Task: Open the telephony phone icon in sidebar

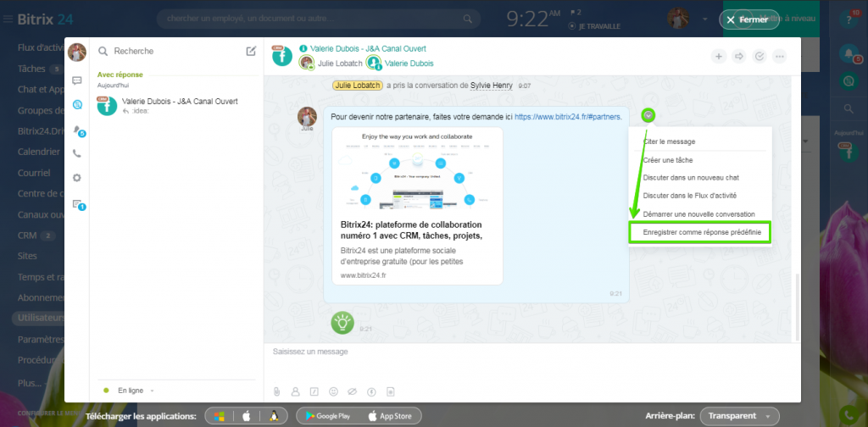Action: coord(77,153)
